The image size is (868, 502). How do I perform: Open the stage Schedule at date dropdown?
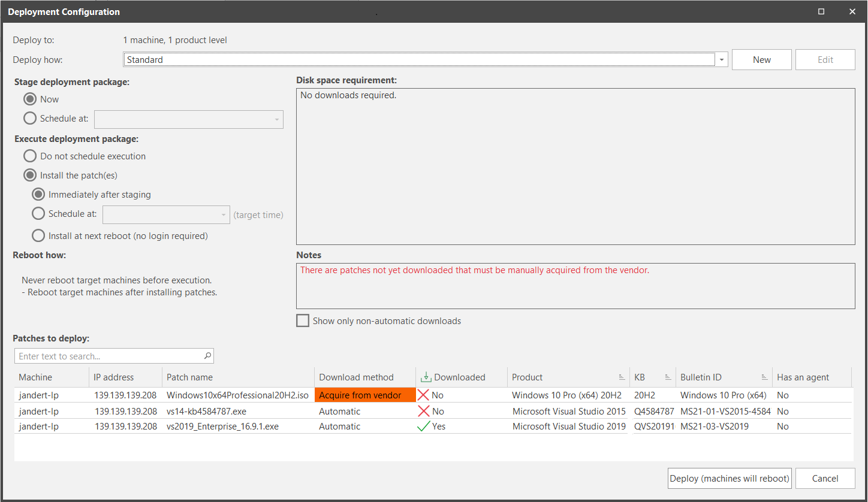click(x=276, y=119)
